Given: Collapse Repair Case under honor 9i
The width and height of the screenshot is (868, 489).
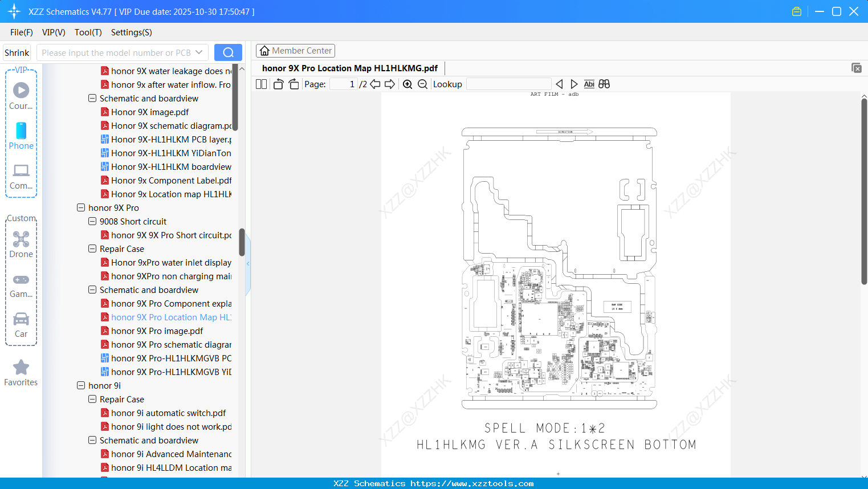Looking at the screenshot, I should (x=92, y=400).
